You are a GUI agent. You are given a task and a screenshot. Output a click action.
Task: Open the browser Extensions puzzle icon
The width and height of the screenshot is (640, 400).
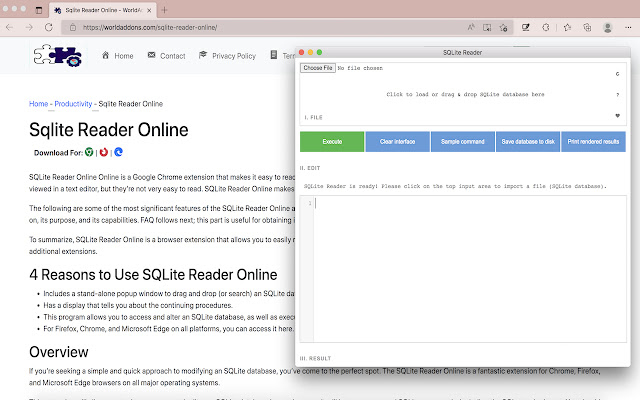click(x=546, y=27)
